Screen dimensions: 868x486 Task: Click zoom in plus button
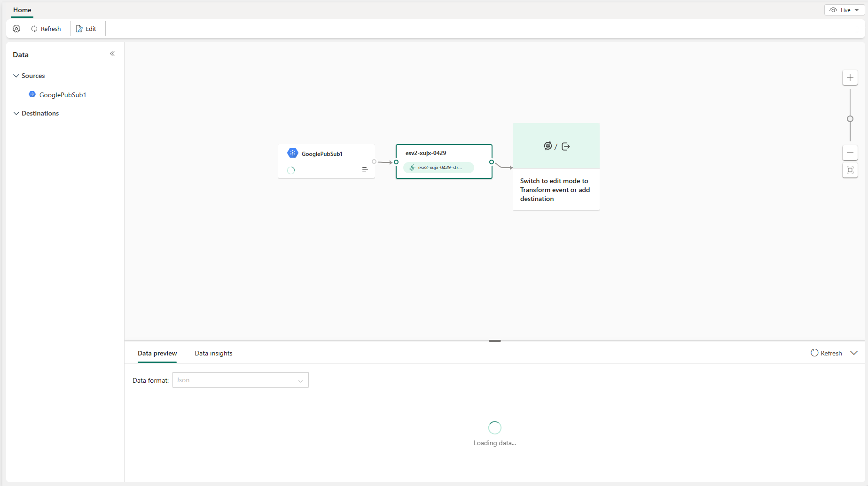tap(850, 77)
